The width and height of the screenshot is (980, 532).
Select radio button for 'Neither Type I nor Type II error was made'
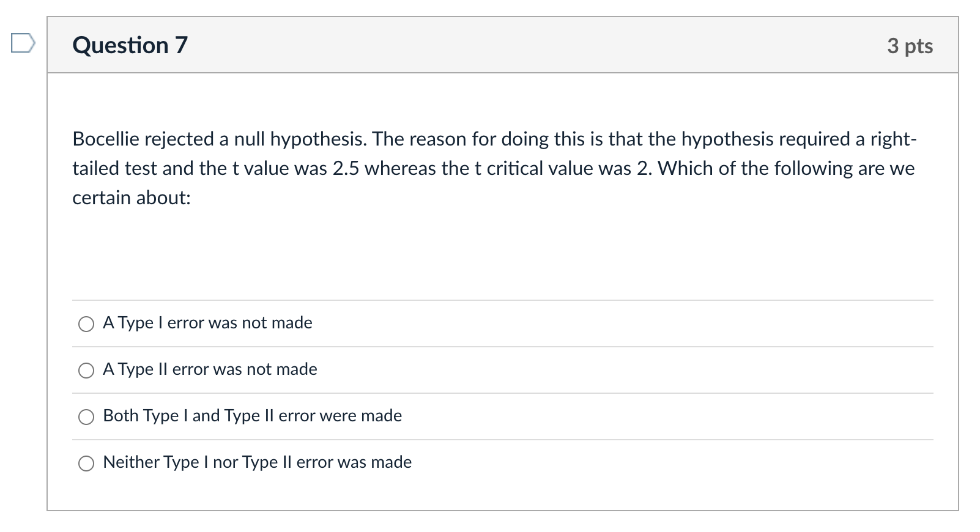tap(86, 464)
